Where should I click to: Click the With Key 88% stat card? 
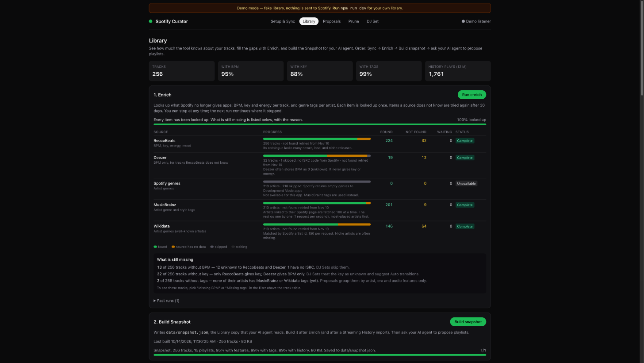pos(320,71)
